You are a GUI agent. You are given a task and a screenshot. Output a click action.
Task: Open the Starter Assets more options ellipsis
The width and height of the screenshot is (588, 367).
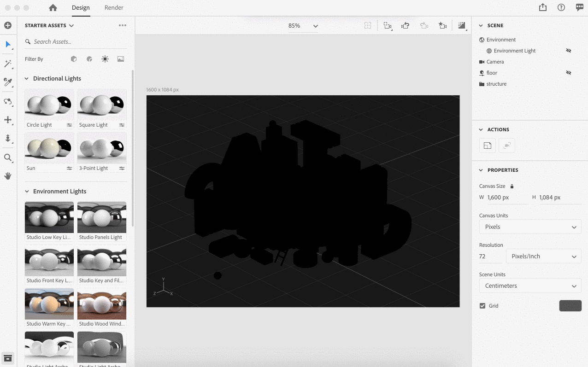coord(123,25)
